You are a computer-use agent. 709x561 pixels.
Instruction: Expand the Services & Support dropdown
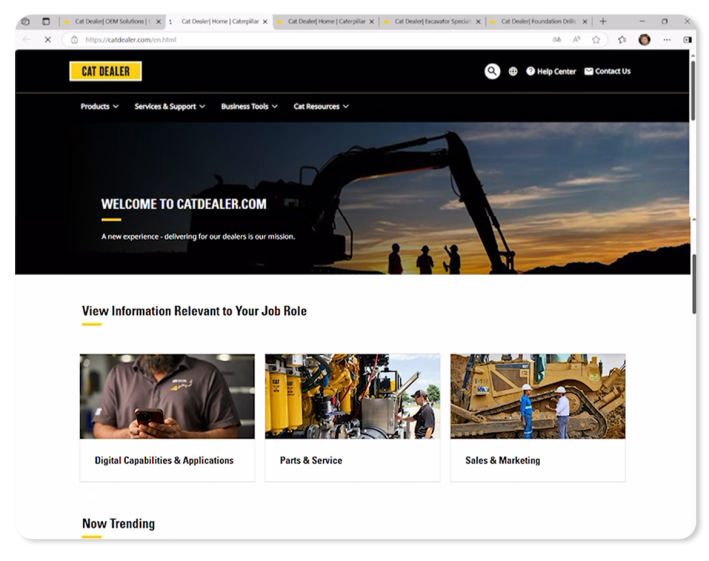click(x=169, y=106)
